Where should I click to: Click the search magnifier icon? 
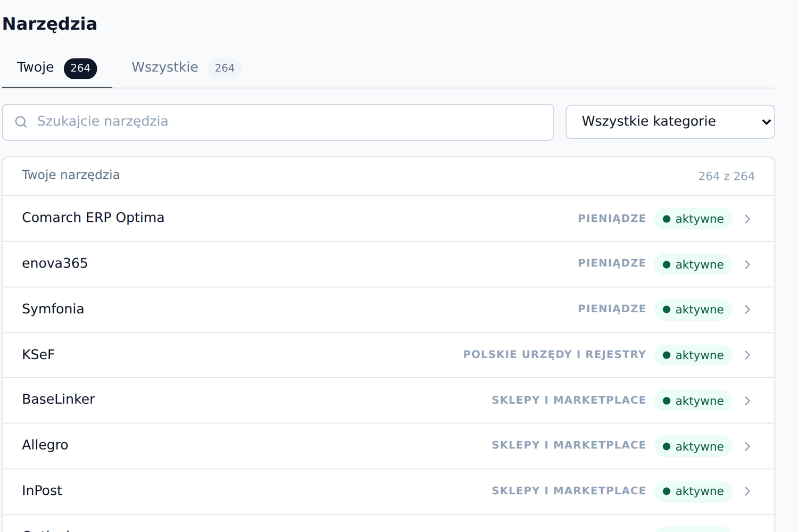tap(21, 122)
